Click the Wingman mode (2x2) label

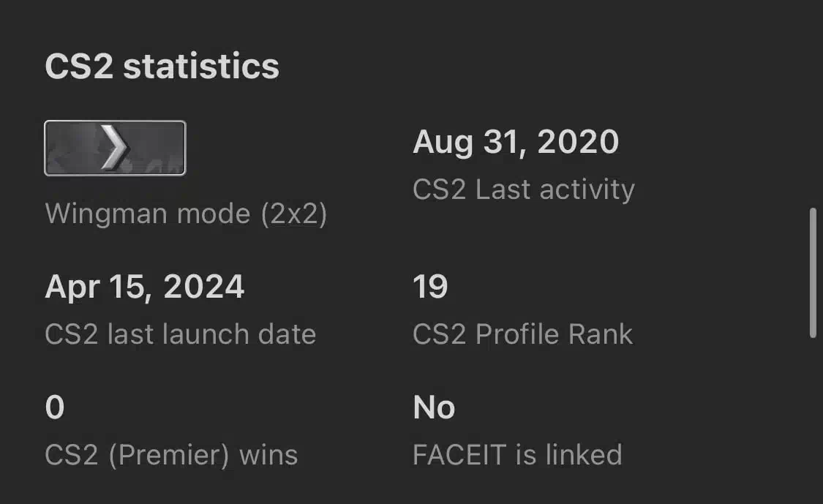pyautogui.click(x=187, y=214)
